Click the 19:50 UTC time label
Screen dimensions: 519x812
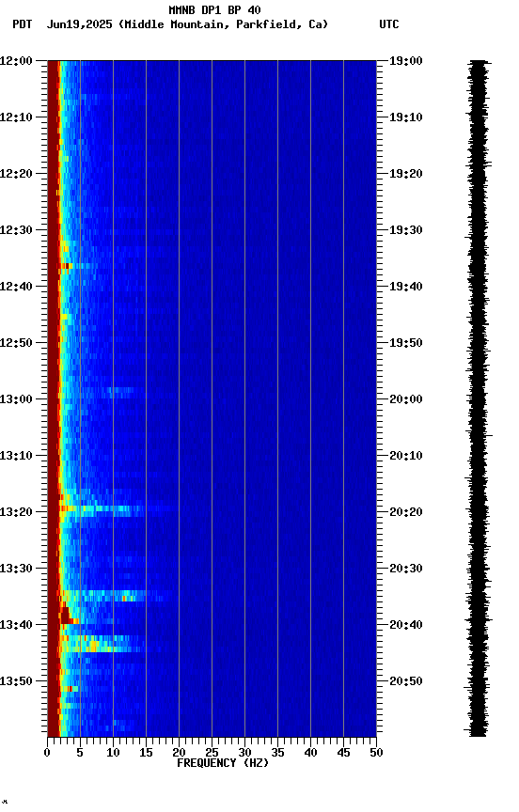406,343
